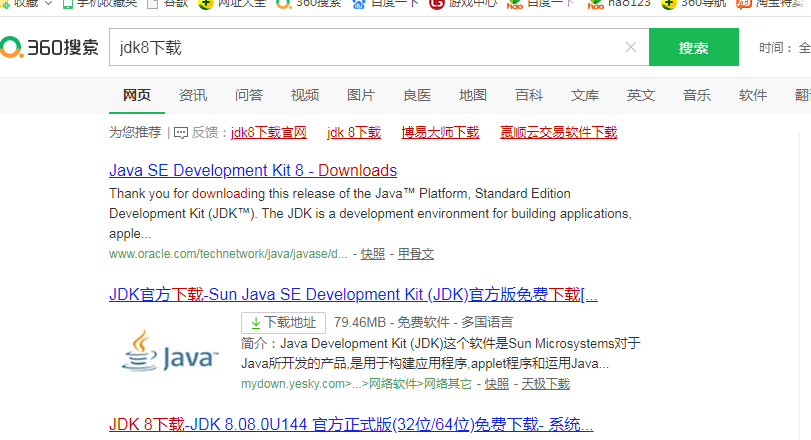
Task: Click the snippet starting 简介：Java Development Kit
Action: [x=441, y=354]
